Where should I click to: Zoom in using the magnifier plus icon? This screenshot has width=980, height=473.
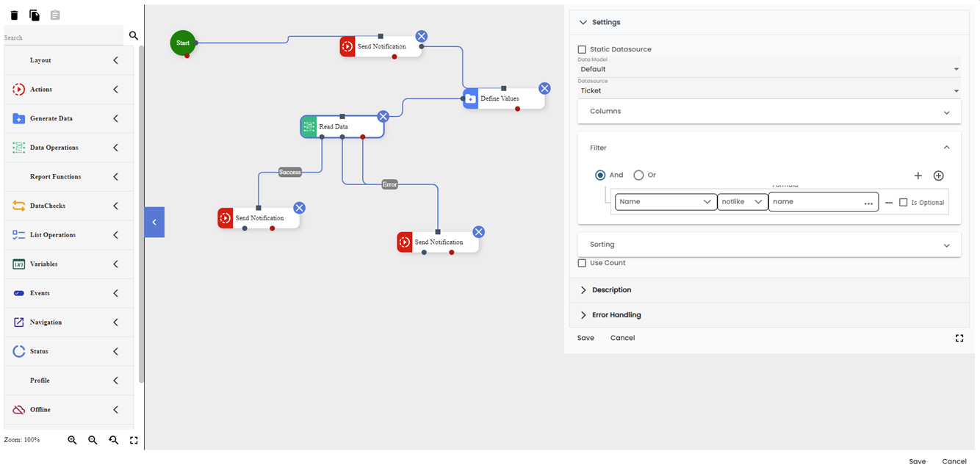click(71, 439)
